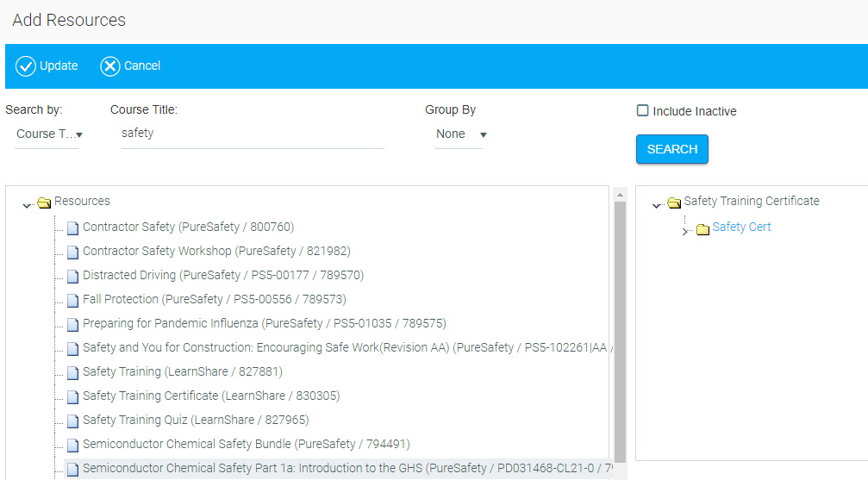Collapse the Safety Training Certificate tree node

point(657,204)
